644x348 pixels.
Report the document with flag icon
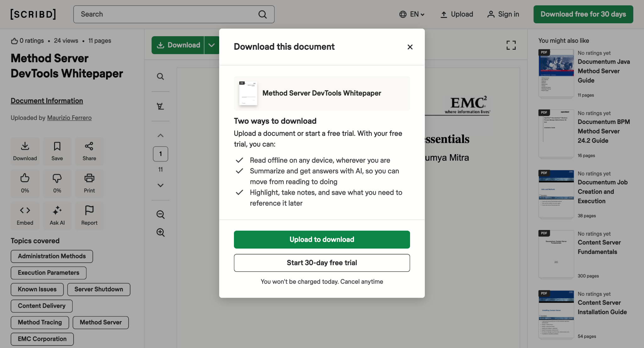[x=89, y=216]
